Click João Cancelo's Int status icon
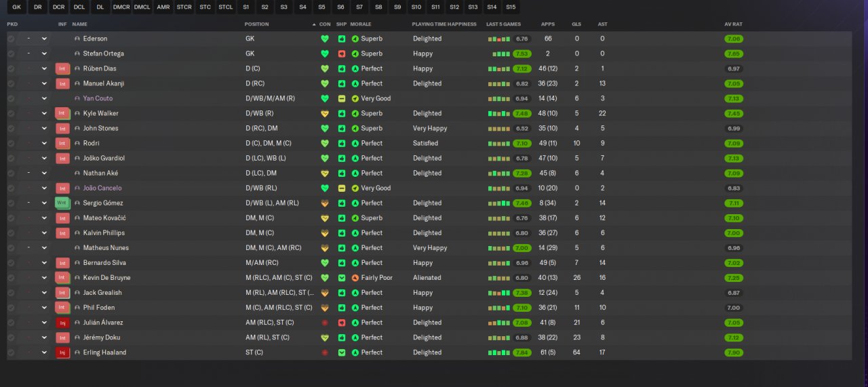The image size is (868, 387). (x=62, y=188)
